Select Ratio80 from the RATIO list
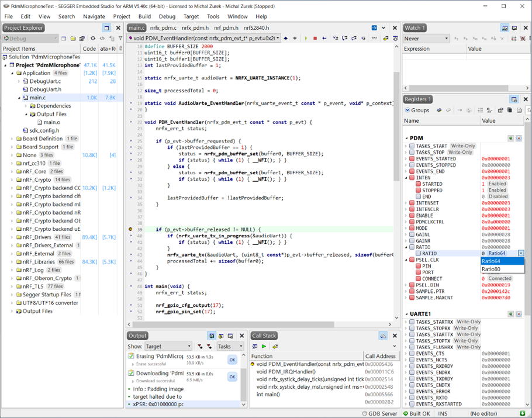The height and width of the screenshot is (418, 532). pyautogui.click(x=491, y=269)
